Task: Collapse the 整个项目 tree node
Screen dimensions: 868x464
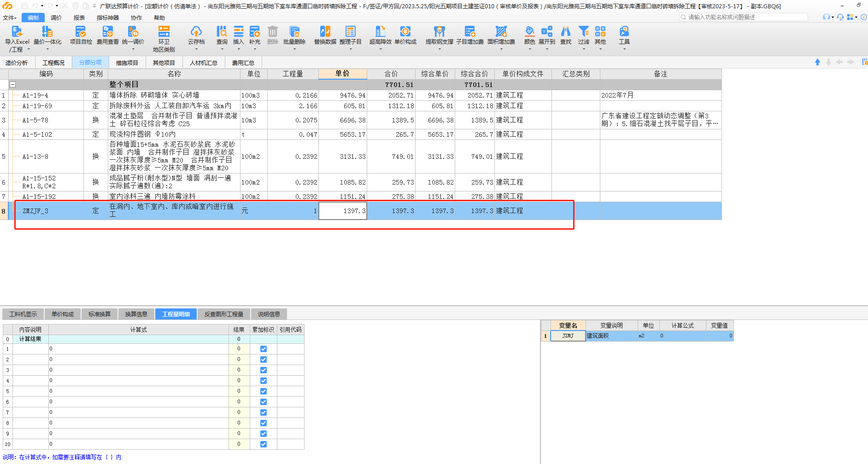Action: (x=13, y=85)
